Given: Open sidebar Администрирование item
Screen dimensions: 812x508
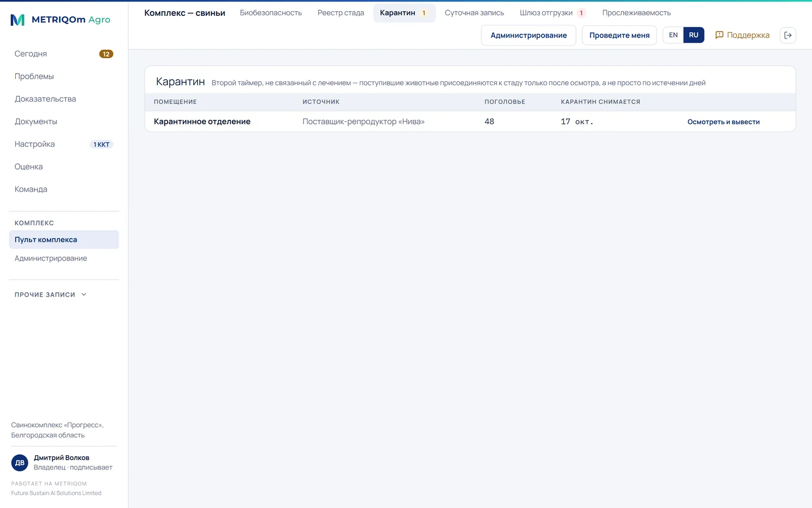Looking at the screenshot, I should (64, 259).
